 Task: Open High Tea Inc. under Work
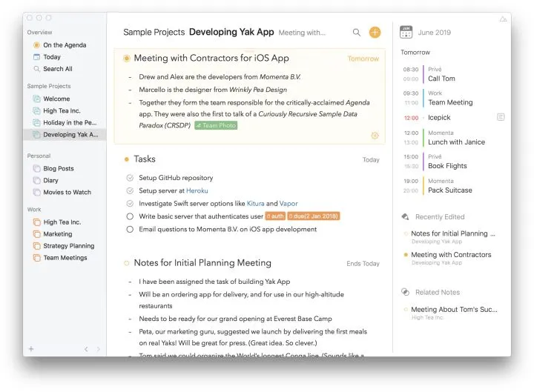(x=57, y=222)
